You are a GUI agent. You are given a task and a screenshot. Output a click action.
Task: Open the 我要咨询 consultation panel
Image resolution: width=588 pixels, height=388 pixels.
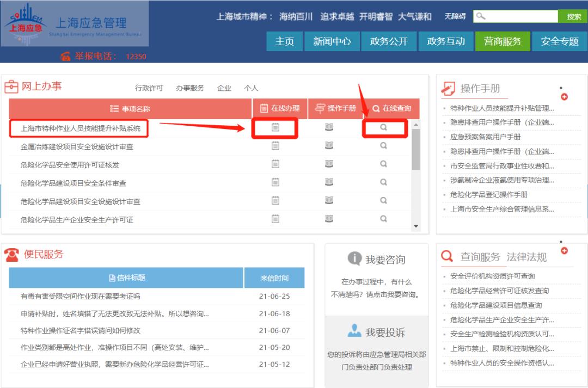tap(377, 260)
